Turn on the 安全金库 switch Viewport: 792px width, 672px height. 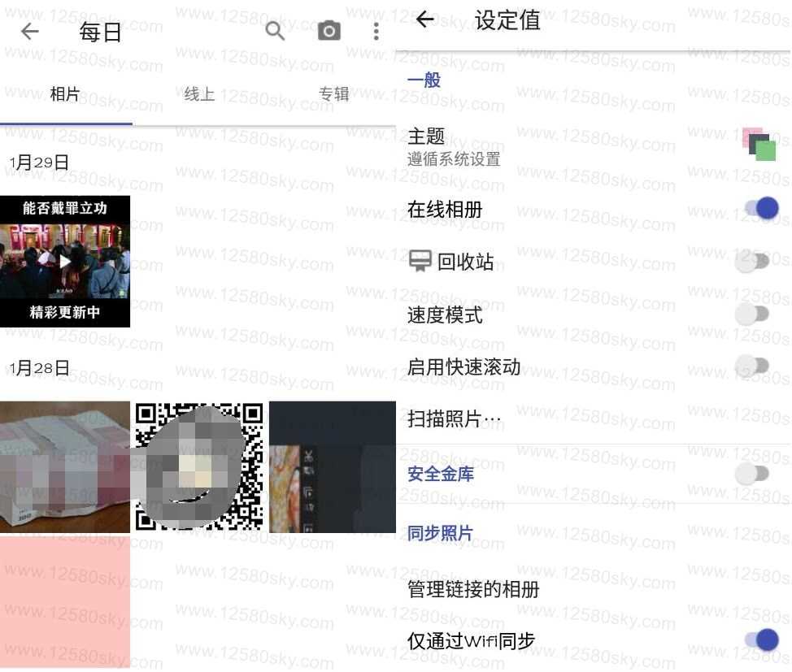[x=752, y=474]
